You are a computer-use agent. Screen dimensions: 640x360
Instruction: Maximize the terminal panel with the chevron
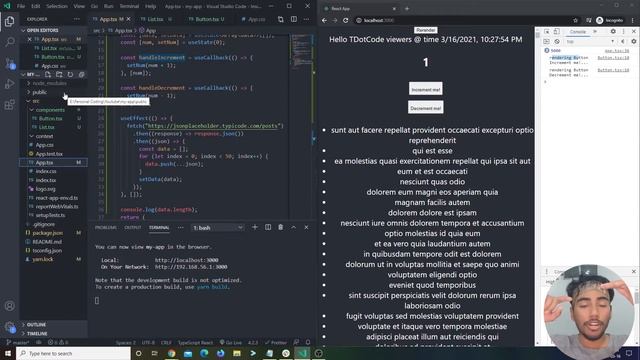pos(293,227)
